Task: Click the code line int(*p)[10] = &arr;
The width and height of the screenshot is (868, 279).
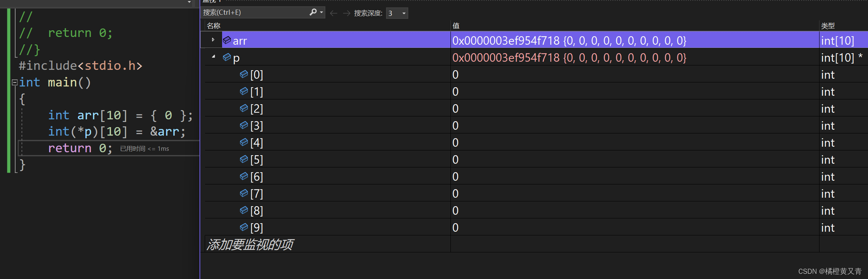Action: tap(117, 132)
